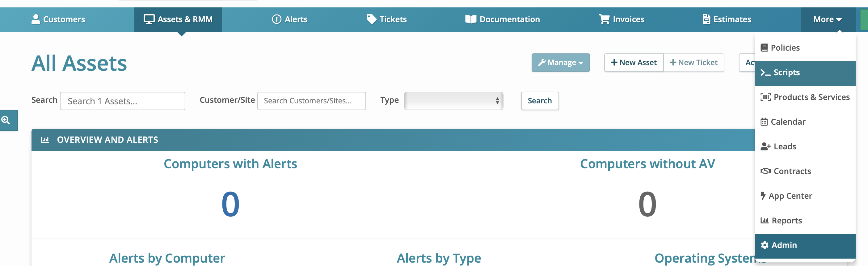Click the Customers person icon
This screenshot has height=266, width=868.
pos(36,19)
